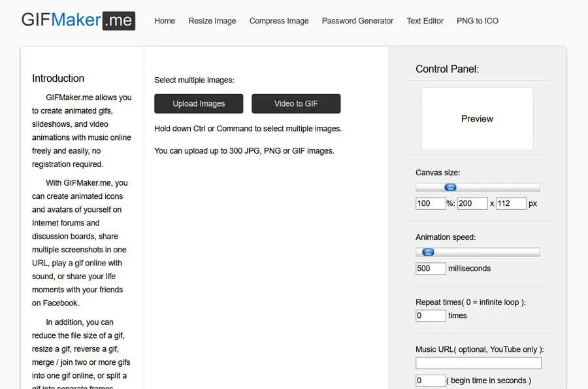Image resolution: width=588 pixels, height=389 pixels.
Task: Navigate to Password Generator
Action: coord(357,21)
